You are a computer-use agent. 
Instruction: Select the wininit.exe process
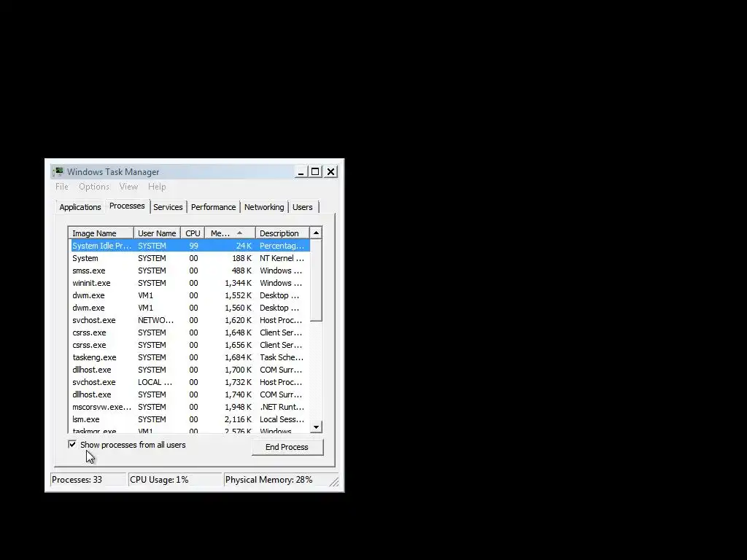coord(190,283)
